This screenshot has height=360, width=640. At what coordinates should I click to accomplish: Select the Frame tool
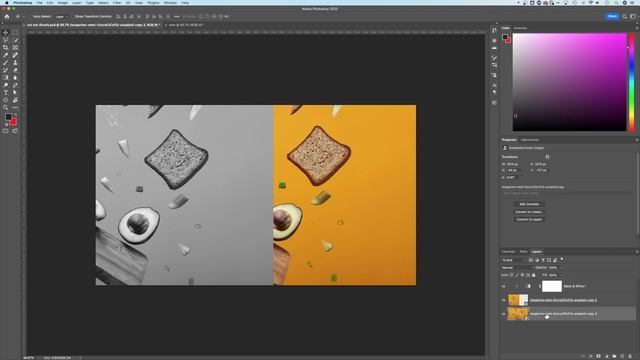pos(15,48)
